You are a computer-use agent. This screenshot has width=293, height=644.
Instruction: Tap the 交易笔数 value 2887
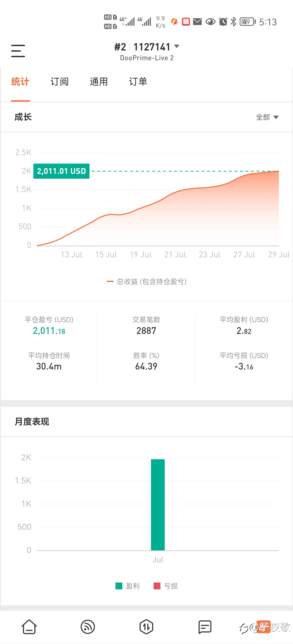(x=146, y=331)
